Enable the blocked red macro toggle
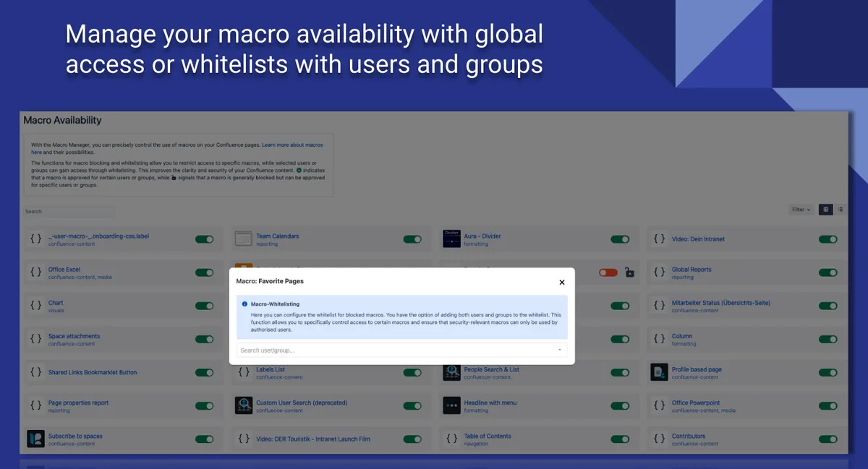868x469 pixels. pos(608,272)
